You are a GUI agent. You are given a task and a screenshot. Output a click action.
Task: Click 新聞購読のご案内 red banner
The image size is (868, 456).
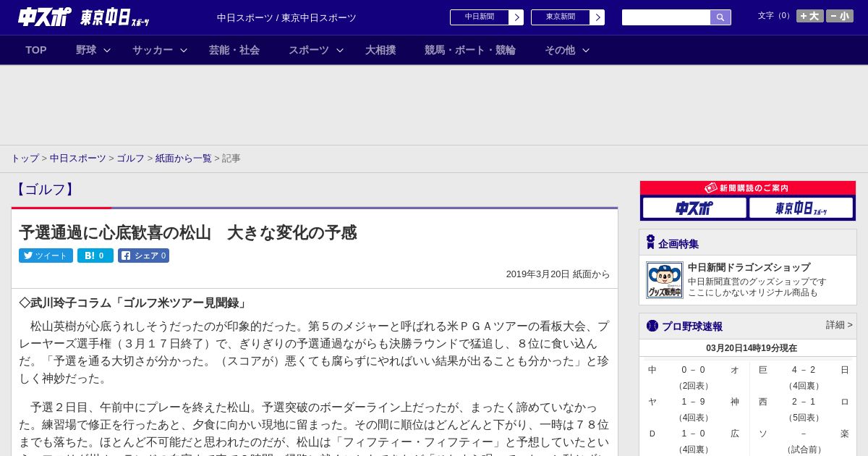click(748, 187)
